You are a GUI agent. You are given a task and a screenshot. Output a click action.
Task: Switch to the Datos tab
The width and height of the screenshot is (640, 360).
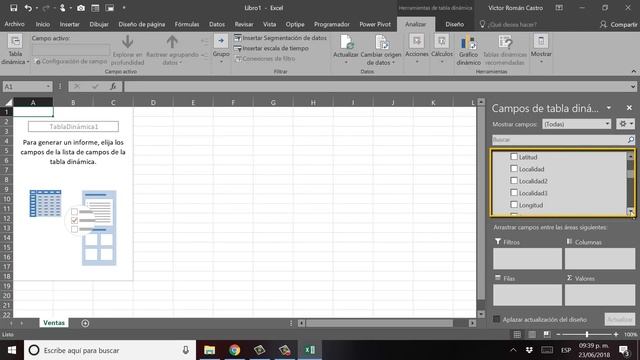pos(217,24)
